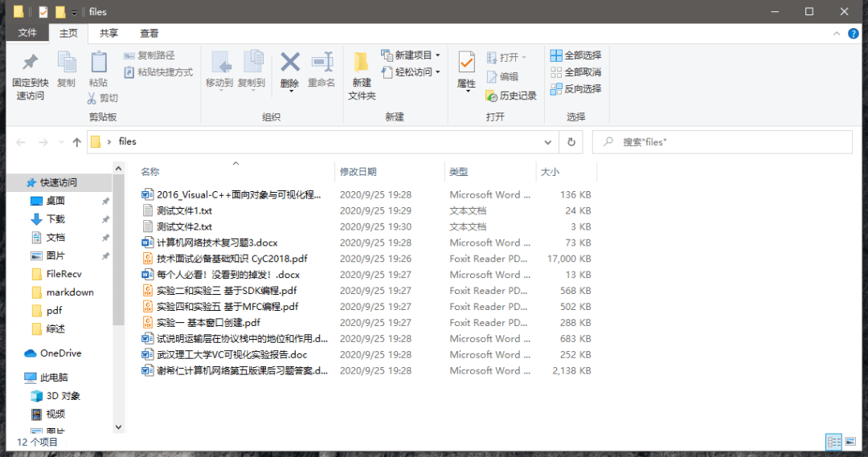The height and width of the screenshot is (457, 868).
Task: Switch to the 查看 ribbon tab
Action: coord(149,33)
